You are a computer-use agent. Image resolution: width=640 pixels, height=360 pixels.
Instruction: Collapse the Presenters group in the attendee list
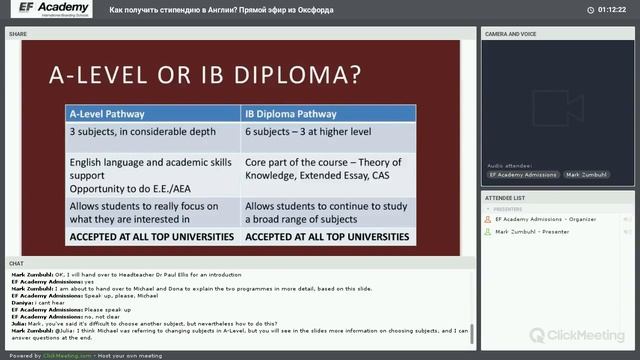tap(488, 209)
